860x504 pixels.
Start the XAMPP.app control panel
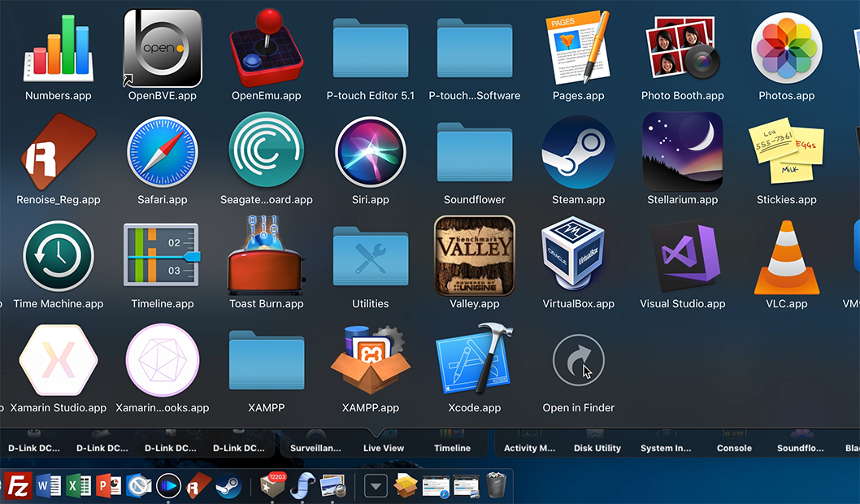click(370, 359)
